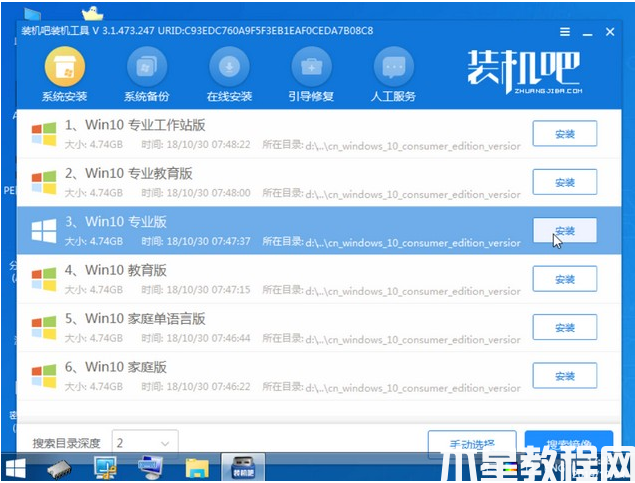Click the 时间 18/10/30 07:46:22 text
The image size is (635, 483).
(196, 387)
